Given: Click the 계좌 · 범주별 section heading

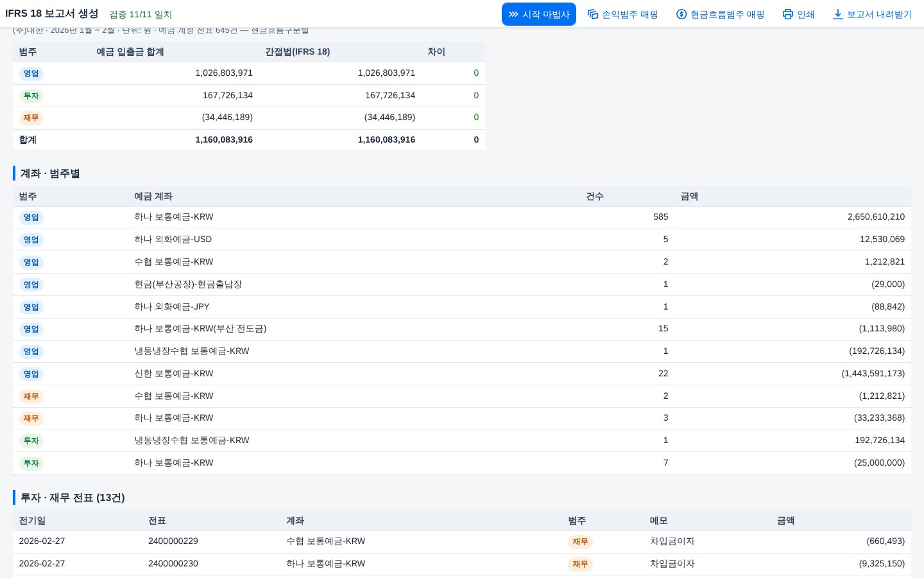Looking at the screenshot, I should pos(50,173).
